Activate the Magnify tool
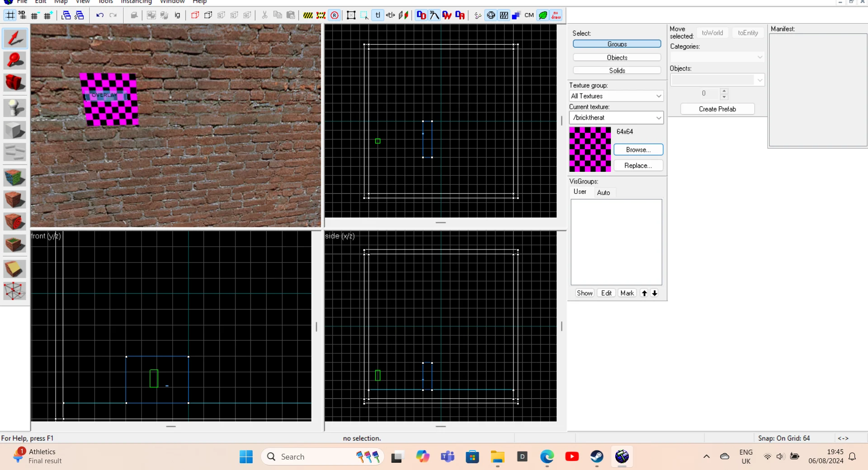868x470 pixels. tap(14, 61)
